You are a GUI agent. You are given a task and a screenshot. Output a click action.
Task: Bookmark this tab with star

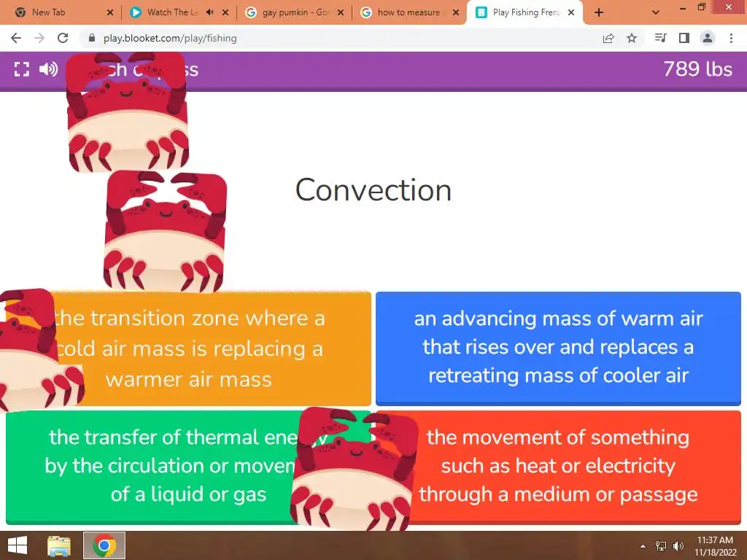(x=632, y=38)
